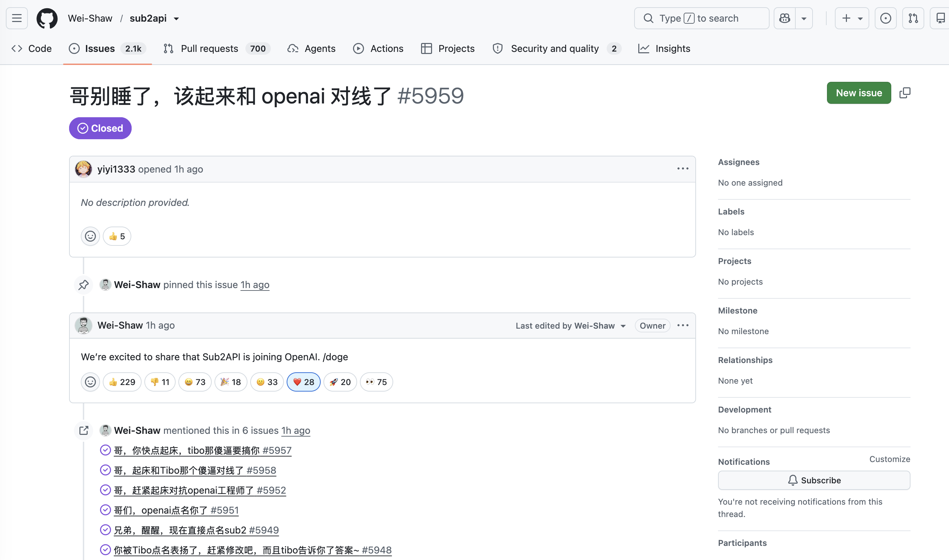Open yiyi1333 profile link
The height and width of the screenshot is (560, 949).
click(116, 169)
